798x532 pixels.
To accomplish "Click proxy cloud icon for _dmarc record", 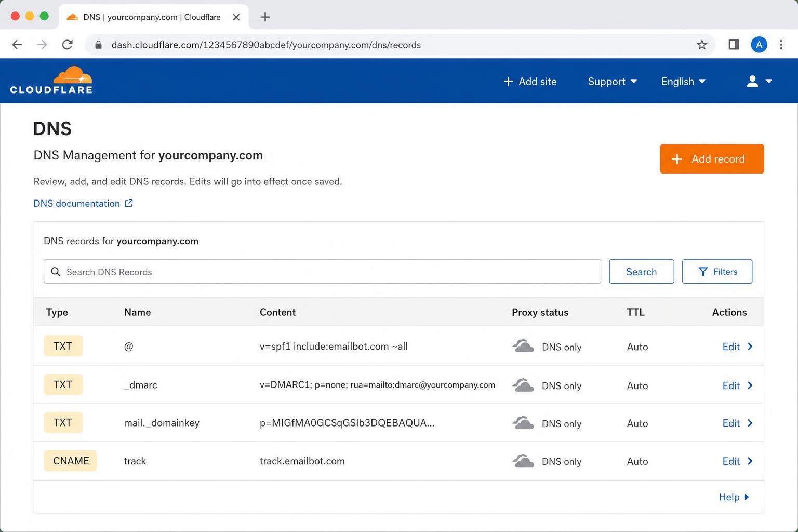I will pos(523,385).
